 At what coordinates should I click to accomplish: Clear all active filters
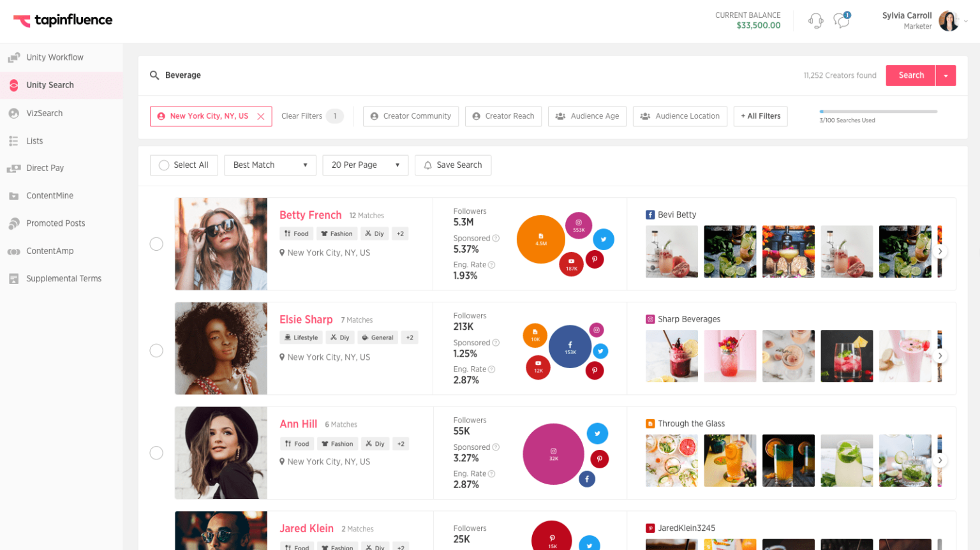pos(302,115)
